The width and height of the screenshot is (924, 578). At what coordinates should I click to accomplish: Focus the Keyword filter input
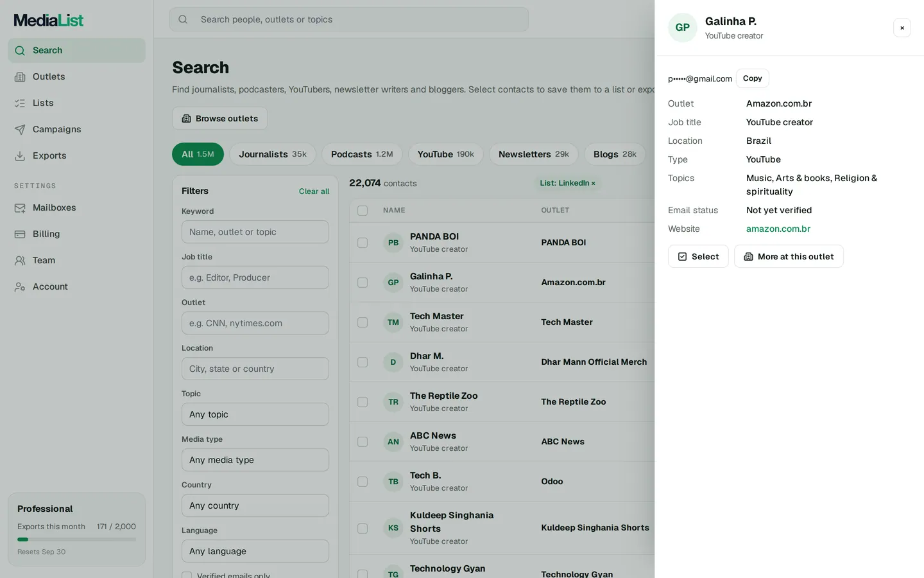coord(255,232)
